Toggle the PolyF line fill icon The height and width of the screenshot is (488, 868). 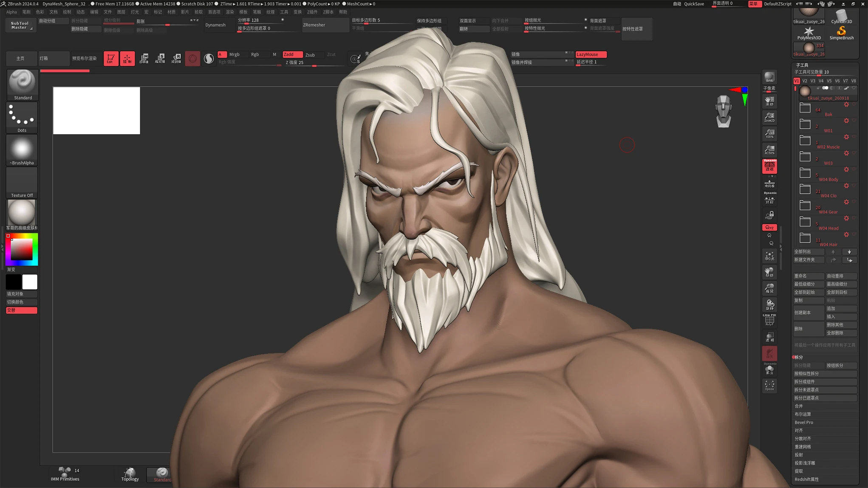click(x=769, y=320)
